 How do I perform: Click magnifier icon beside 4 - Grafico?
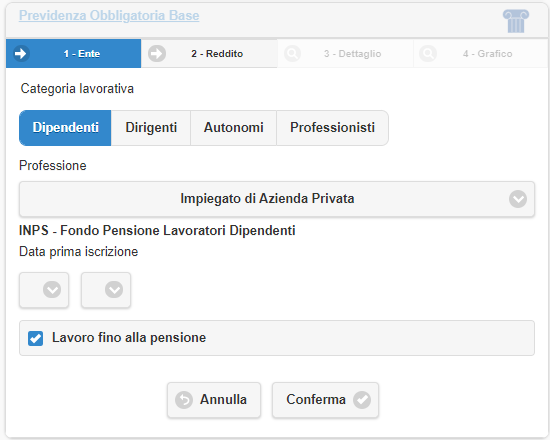(428, 54)
